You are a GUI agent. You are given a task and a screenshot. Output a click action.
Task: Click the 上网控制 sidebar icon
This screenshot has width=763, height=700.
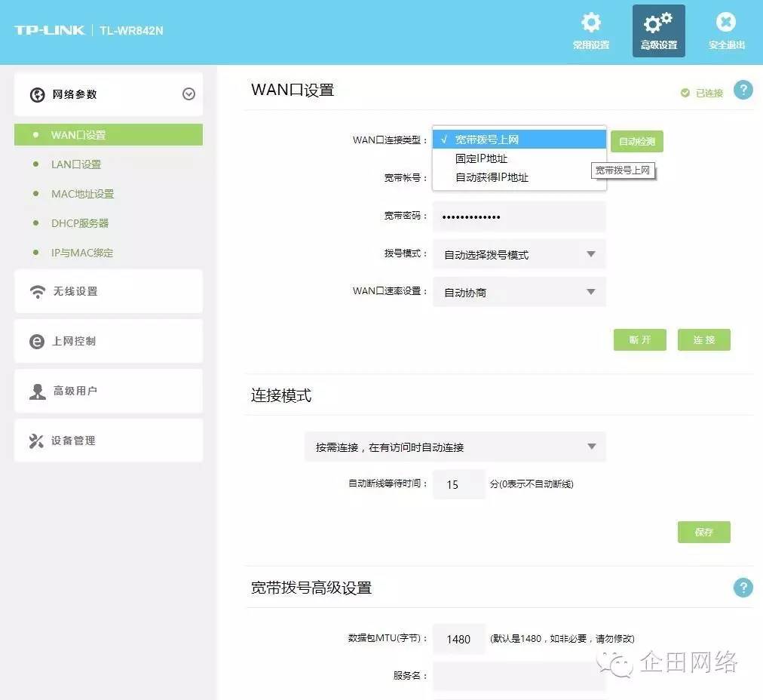(36, 341)
